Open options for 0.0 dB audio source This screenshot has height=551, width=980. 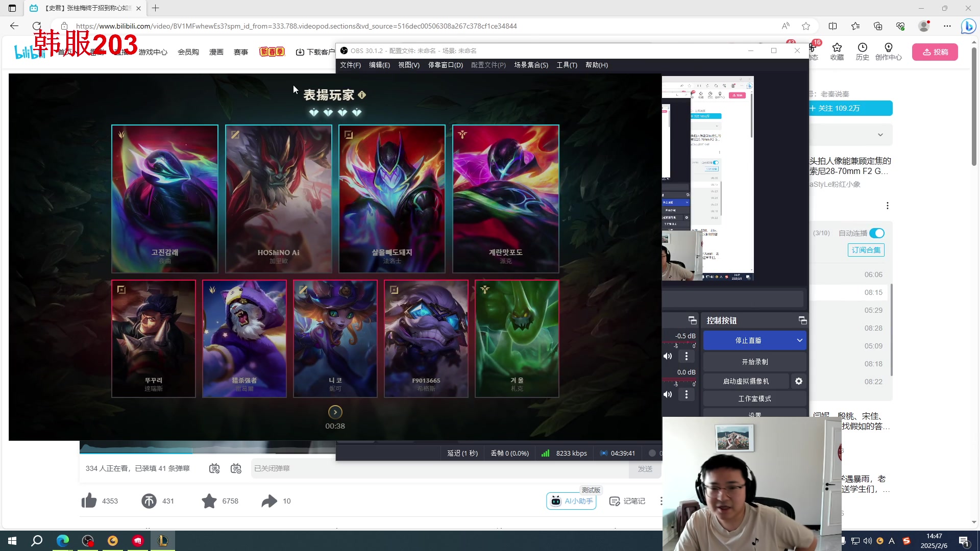pos(687,394)
